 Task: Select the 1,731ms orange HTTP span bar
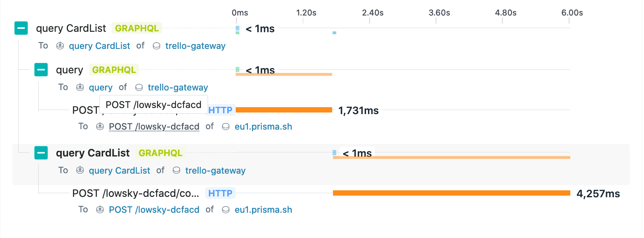point(284,110)
